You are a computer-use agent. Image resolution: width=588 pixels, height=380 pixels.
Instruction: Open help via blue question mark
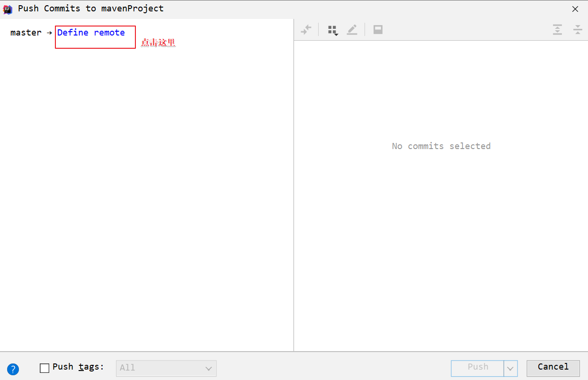(13, 369)
